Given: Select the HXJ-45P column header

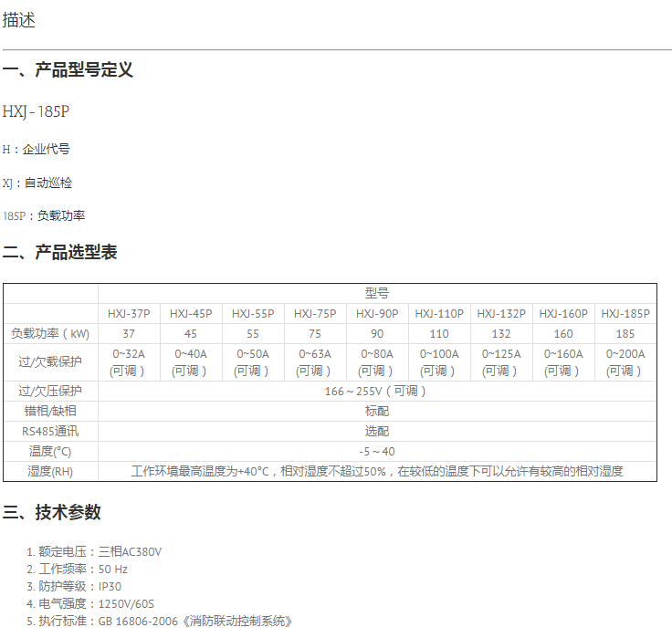Looking at the screenshot, I should coord(191,313).
